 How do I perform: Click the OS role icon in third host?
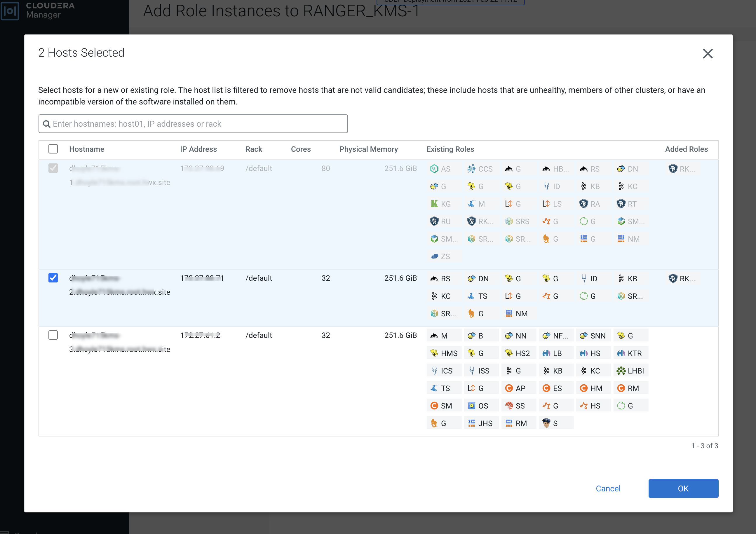471,406
